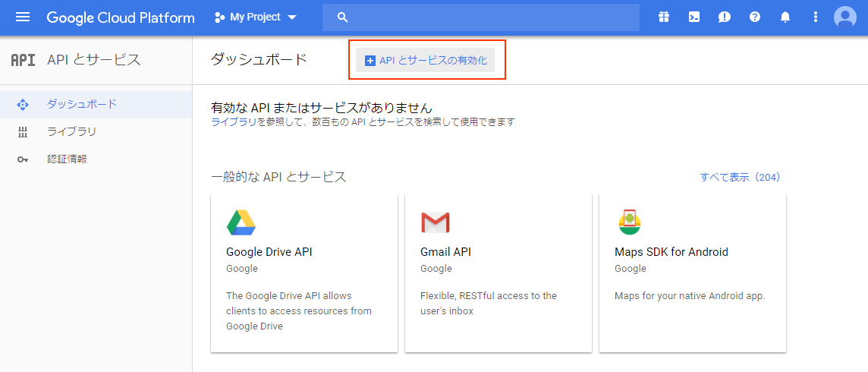Click the ダッシュボード page heading
Screen dimensions: 868x372
tap(259, 60)
